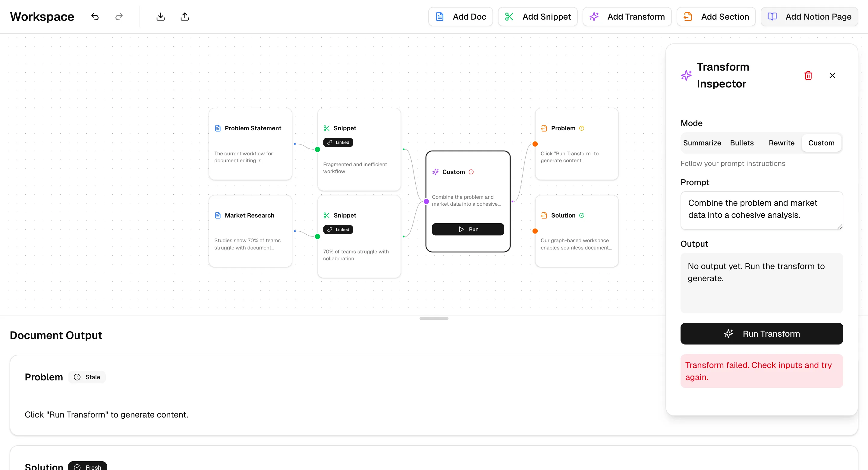868x470 pixels.
Task: Close the Transform Inspector panel
Action: [x=832, y=75]
